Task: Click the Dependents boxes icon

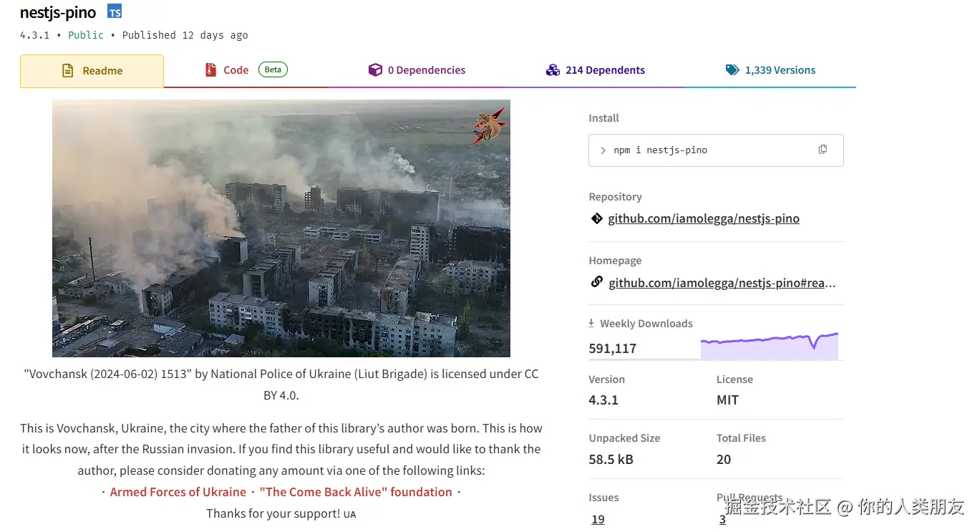Action: click(x=553, y=70)
